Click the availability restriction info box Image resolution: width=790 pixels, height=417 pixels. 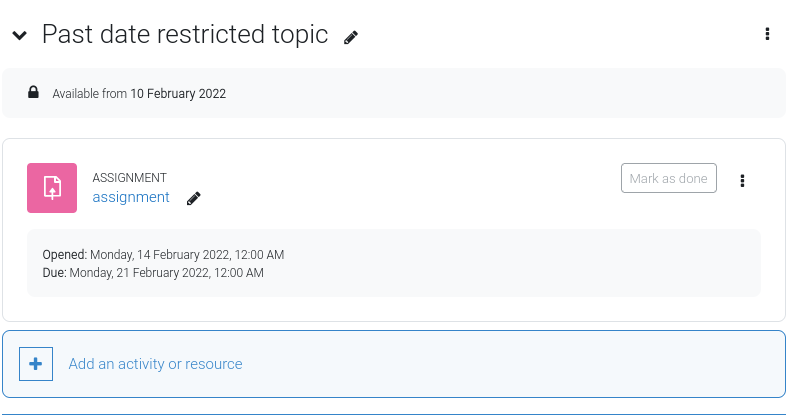(x=394, y=93)
